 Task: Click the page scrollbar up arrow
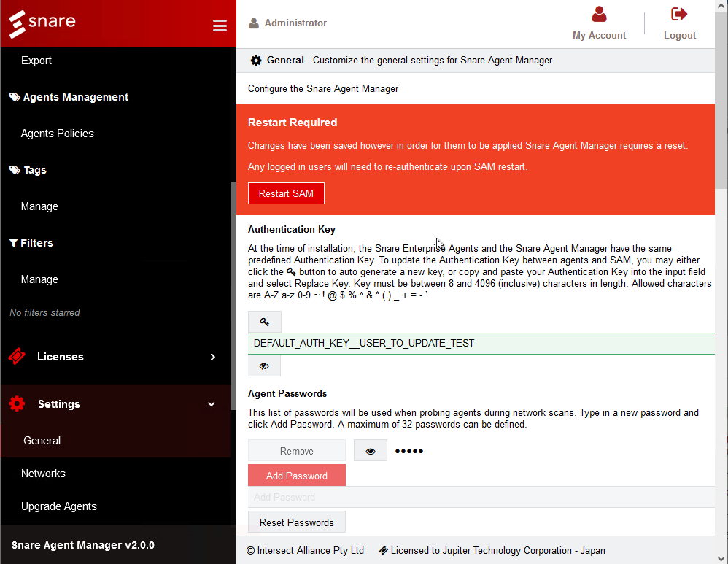[721, 6]
